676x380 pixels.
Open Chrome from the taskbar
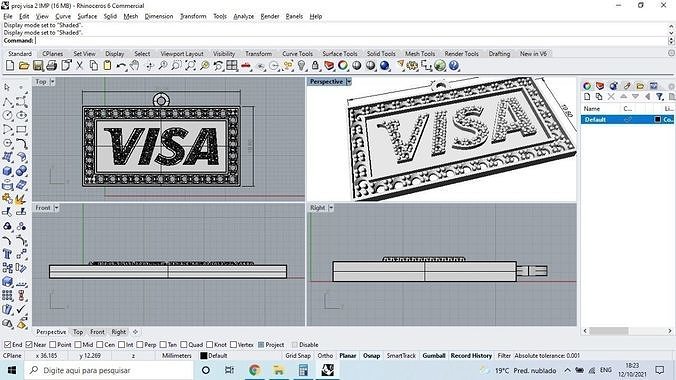(254, 370)
